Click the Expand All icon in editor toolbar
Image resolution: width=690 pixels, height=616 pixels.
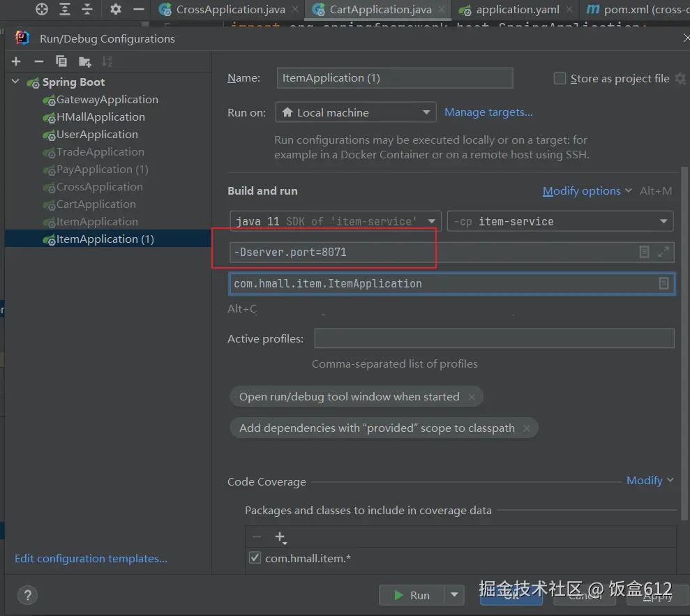point(65,9)
